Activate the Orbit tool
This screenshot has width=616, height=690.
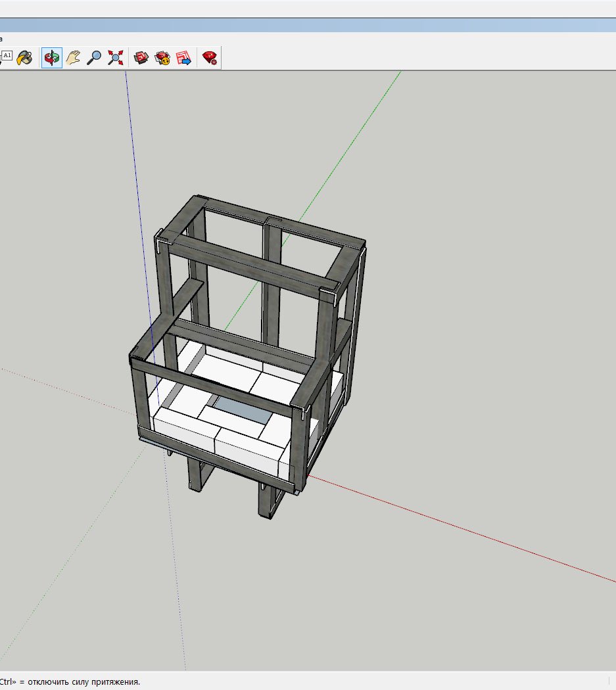[52, 58]
